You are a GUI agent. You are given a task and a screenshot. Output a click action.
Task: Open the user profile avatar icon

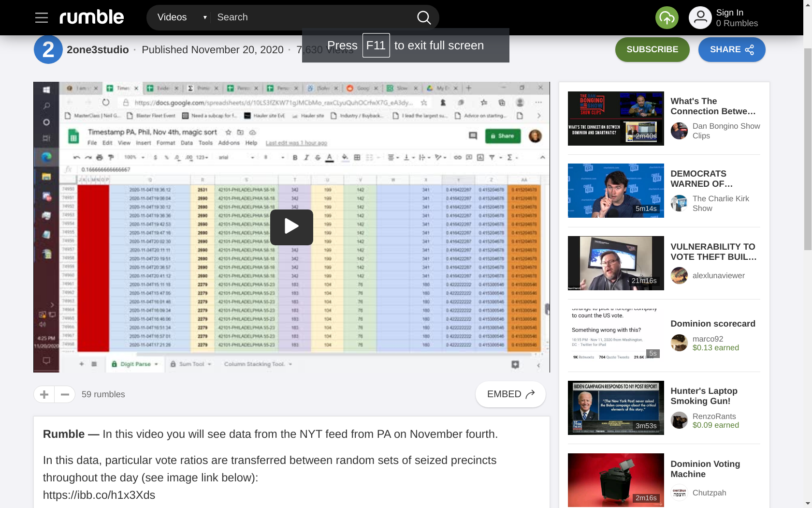point(700,17)
